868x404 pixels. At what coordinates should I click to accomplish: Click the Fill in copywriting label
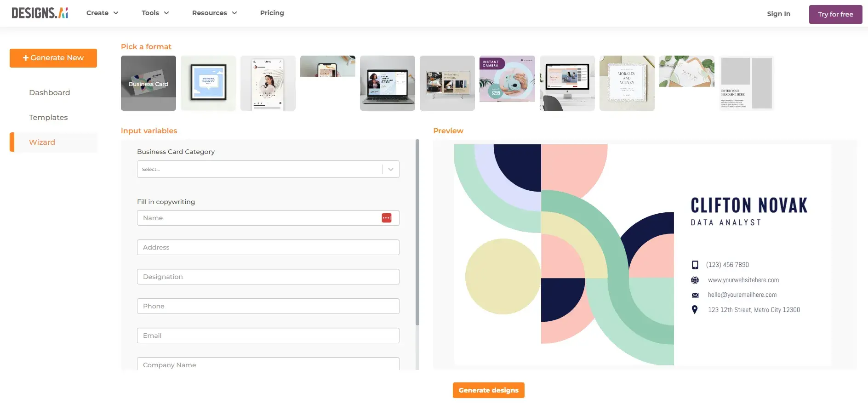(x=166, y=202)
